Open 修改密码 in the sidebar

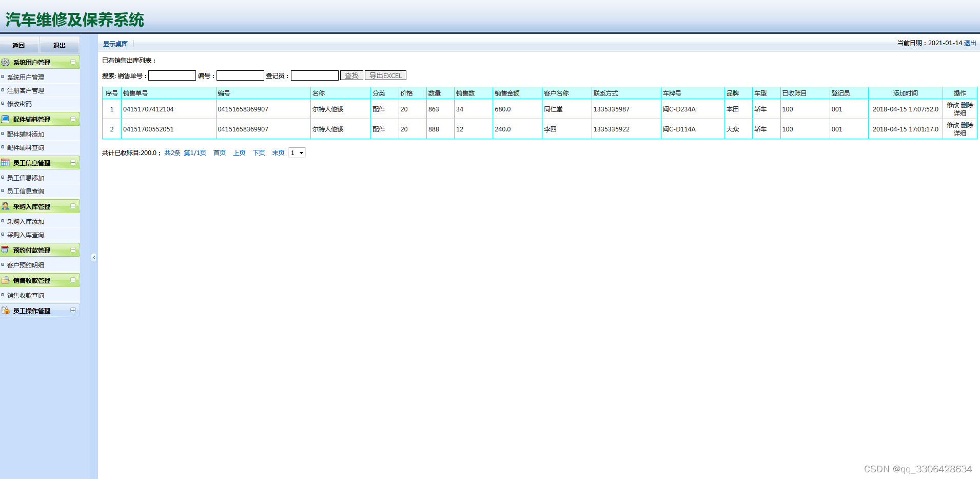(x=19, y=104)
